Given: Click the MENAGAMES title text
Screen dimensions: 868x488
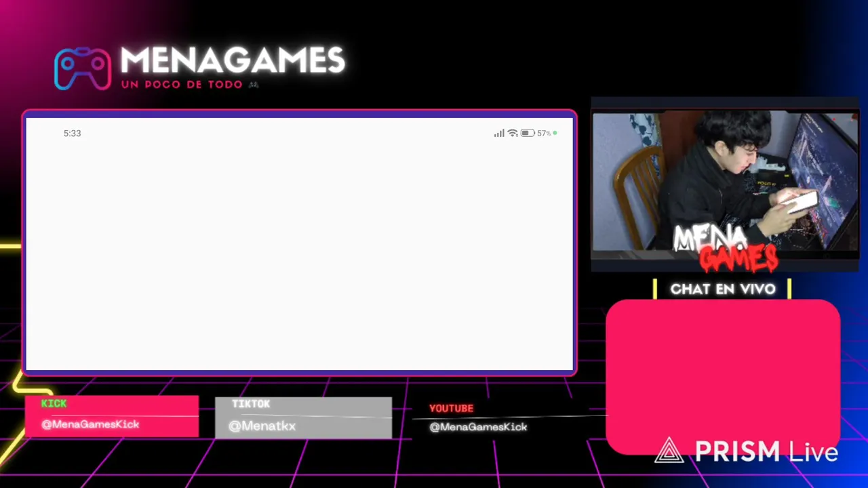Looking at the screenshot, I should tap(233, 61).
